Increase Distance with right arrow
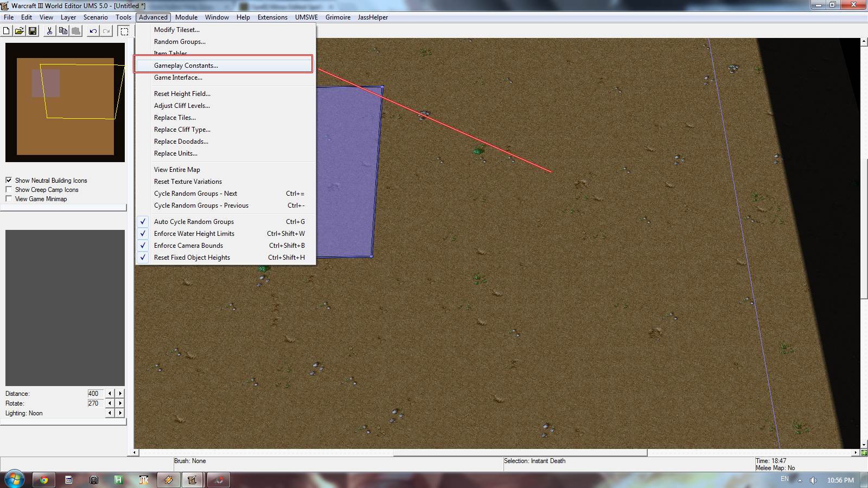Screen dimensions: 868x488 click(120, 394)
